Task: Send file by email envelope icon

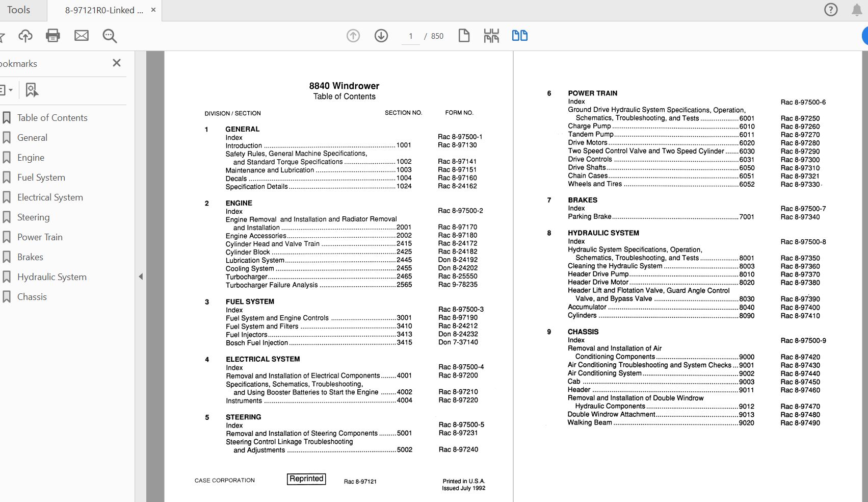Action: click(x=82, y=36)
